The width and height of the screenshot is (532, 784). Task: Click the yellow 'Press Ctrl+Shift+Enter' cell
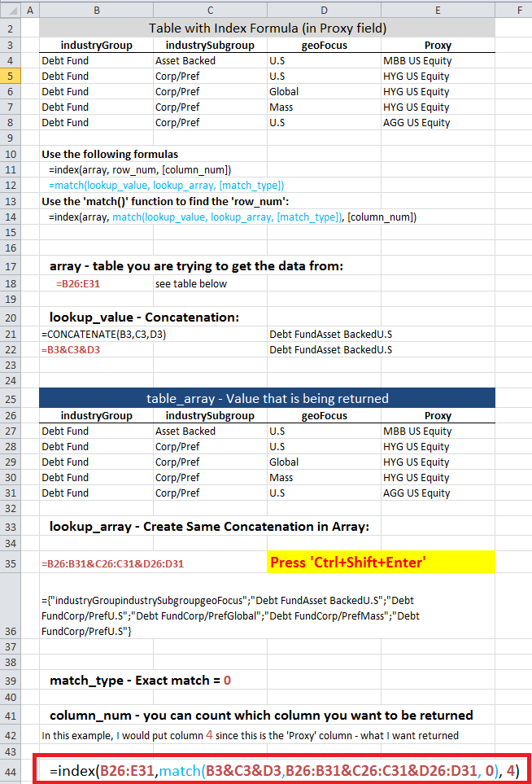pyautogui.click(x=382, y=563)
